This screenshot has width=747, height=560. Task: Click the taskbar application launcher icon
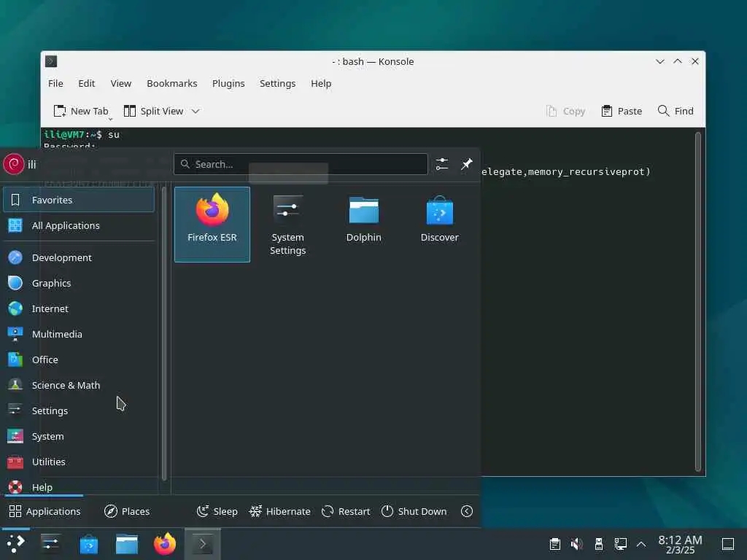pyautogui.click(x=16, y=544)
